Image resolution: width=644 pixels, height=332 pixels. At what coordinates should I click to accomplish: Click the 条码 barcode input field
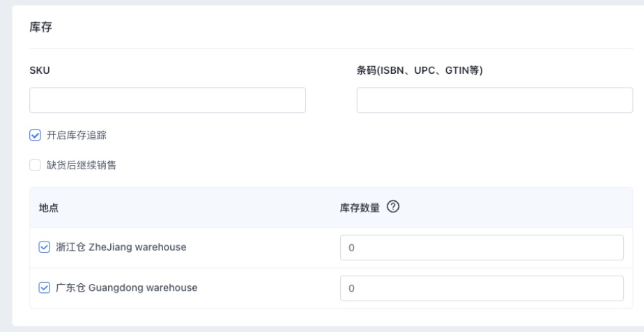494,100
